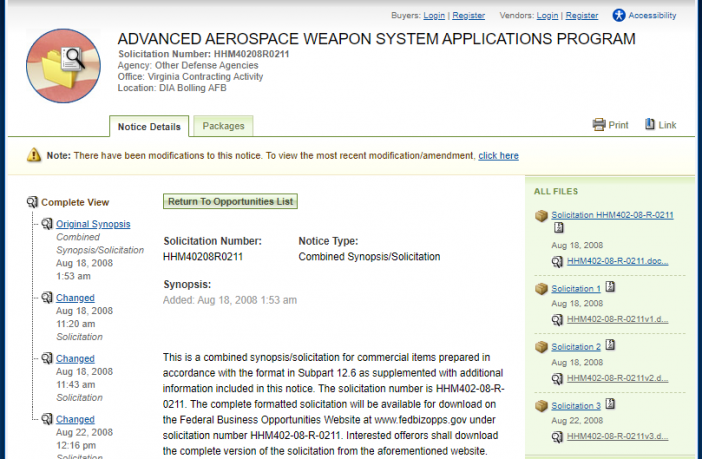Image resolution: width=702 pixels, height=459 pixels.
Task: Open the Original Synopsis link
Action: (x=93, y=223)
